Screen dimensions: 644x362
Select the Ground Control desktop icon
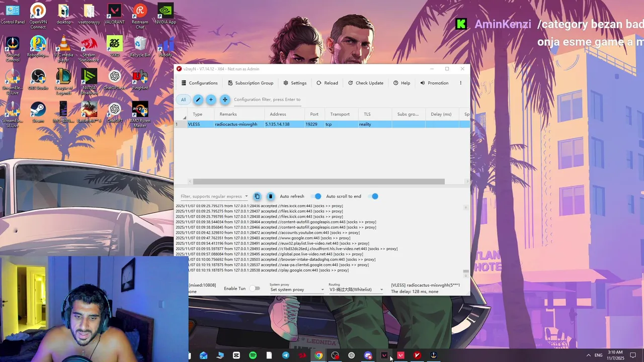pyautogui.click(x=13, y=49)
